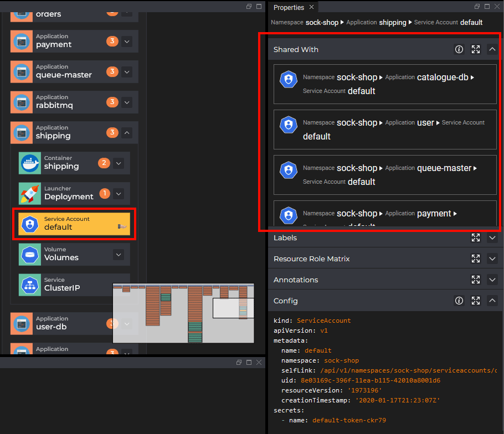Collapse the shipping application node
504x434 pixels.
pos(127,132)
